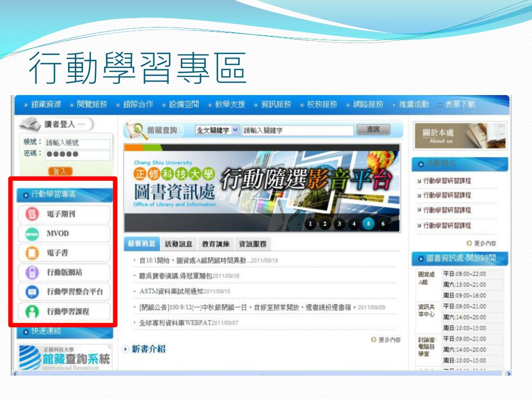Viewport: 532px width, 399px height.
Task: Click the 行動學習專區 section header
Action: click(x=64, y=195)
